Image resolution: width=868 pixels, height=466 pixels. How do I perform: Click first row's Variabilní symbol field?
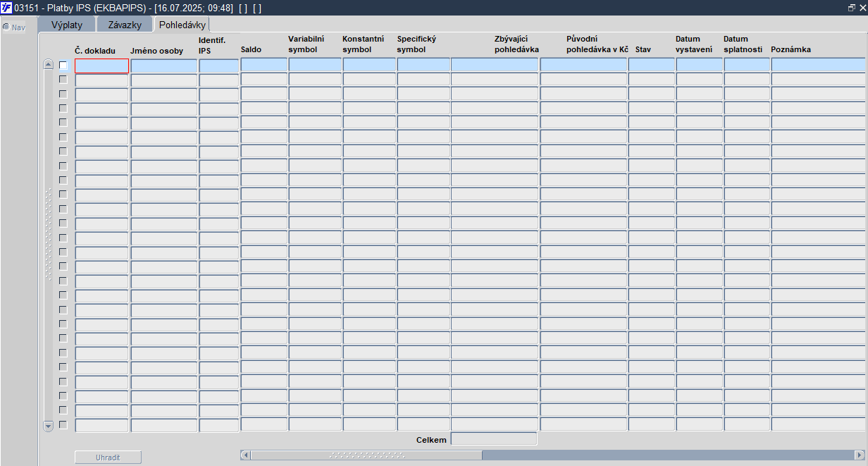tap(315, 64)
